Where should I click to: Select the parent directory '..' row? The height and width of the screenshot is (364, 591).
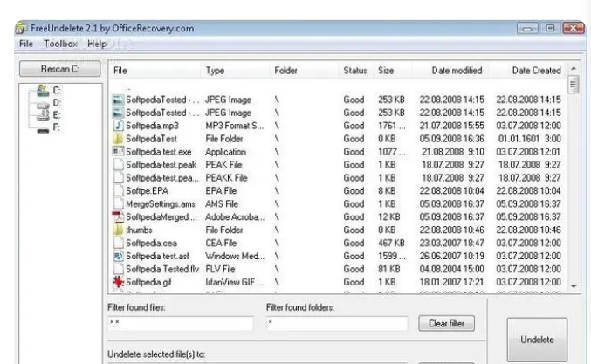click(x=128, y=88)
